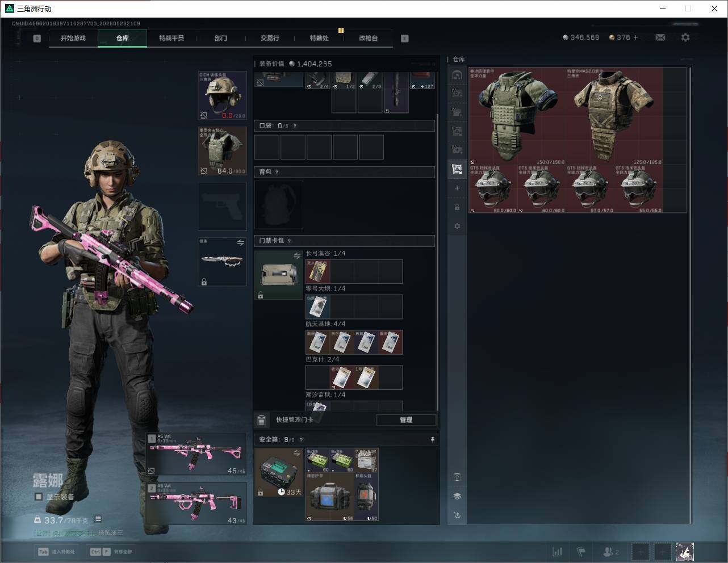Screen dimensions: 728x563
Task: Select the 7.62x54R ammo box in safe
Action: 366,460
